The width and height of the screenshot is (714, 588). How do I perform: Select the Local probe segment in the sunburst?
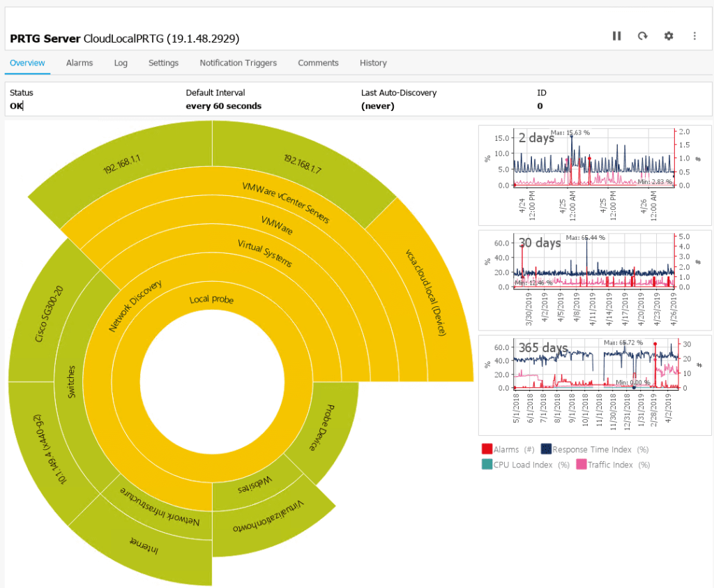pyautogui.click(x=211, y=299)
